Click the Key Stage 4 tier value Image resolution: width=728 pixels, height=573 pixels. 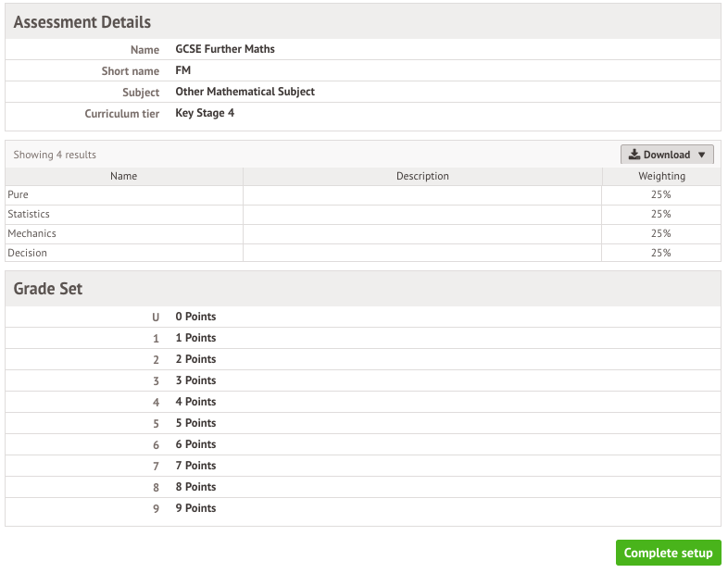click(205, 113)
